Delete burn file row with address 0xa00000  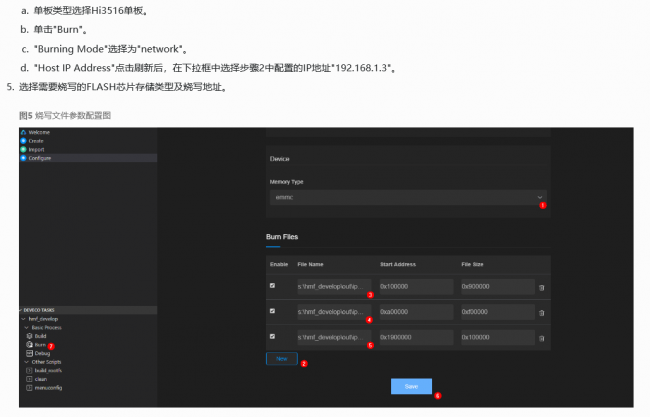pyautogui.click(x=541, y=313)
